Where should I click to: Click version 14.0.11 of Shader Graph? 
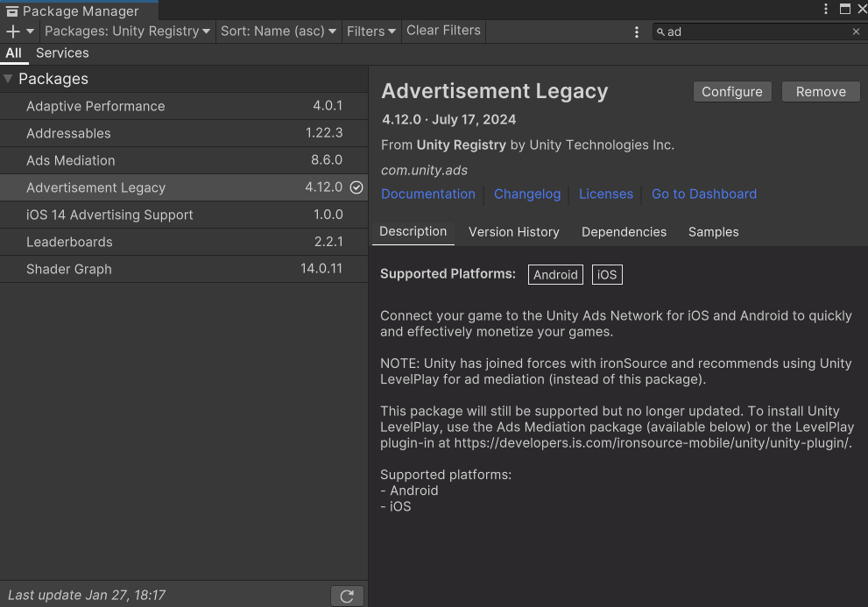click(321, 269)
